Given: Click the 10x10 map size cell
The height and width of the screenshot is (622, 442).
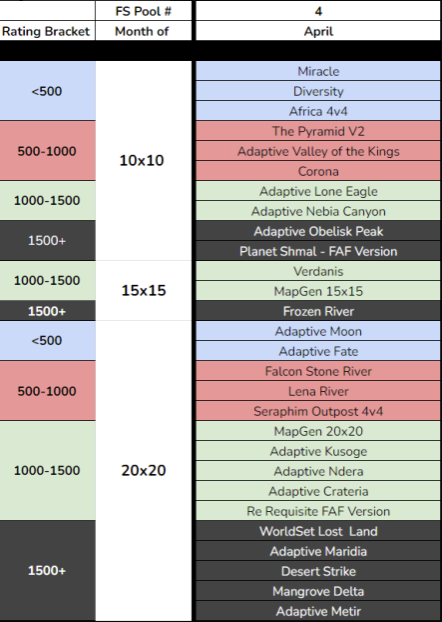Looking at the screenshot, I should [143, 161].
